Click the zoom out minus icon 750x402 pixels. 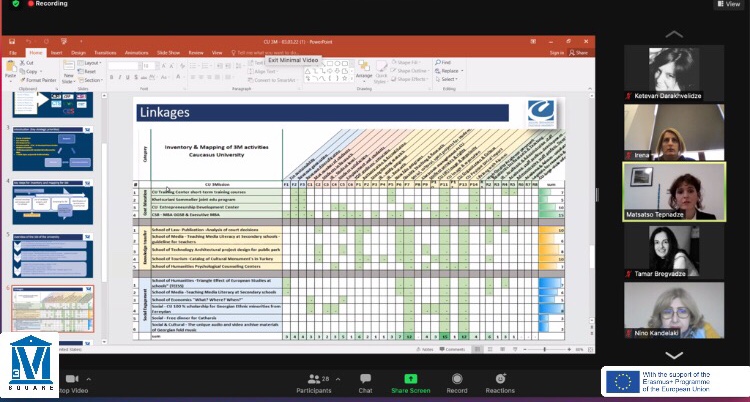tap(525, 349)
